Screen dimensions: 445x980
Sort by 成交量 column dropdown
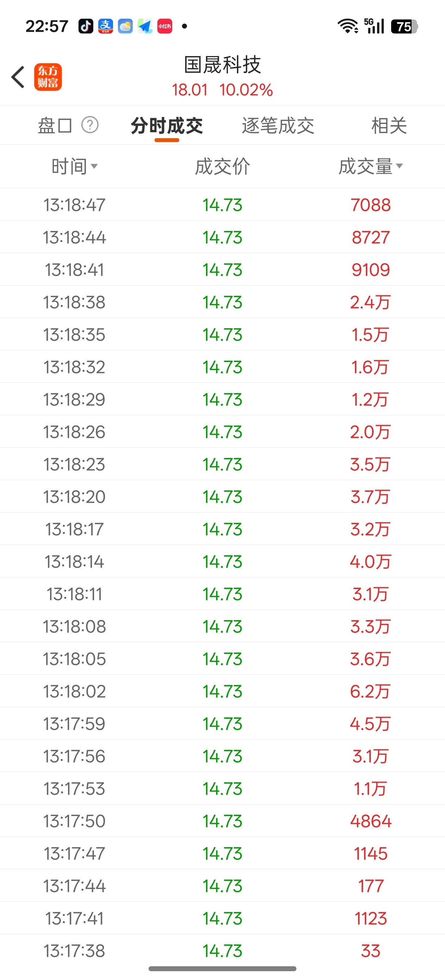click(370, 166)
